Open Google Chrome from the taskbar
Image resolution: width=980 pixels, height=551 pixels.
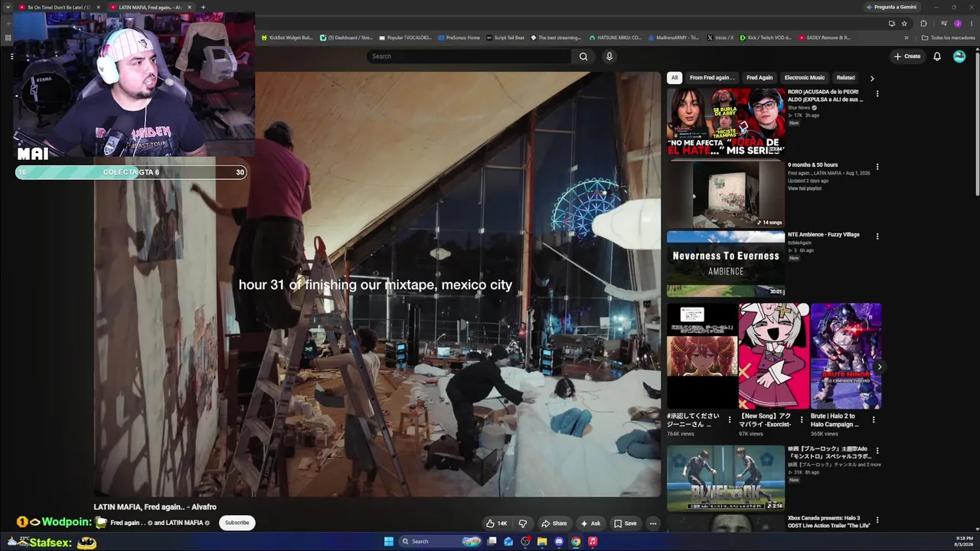576,541
